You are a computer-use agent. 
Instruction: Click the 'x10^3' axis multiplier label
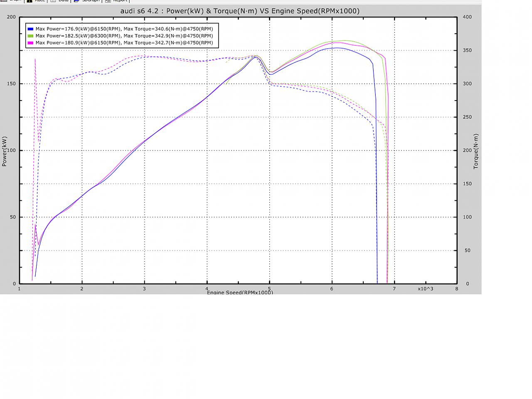pyautogui.click(x=425, y=288)
